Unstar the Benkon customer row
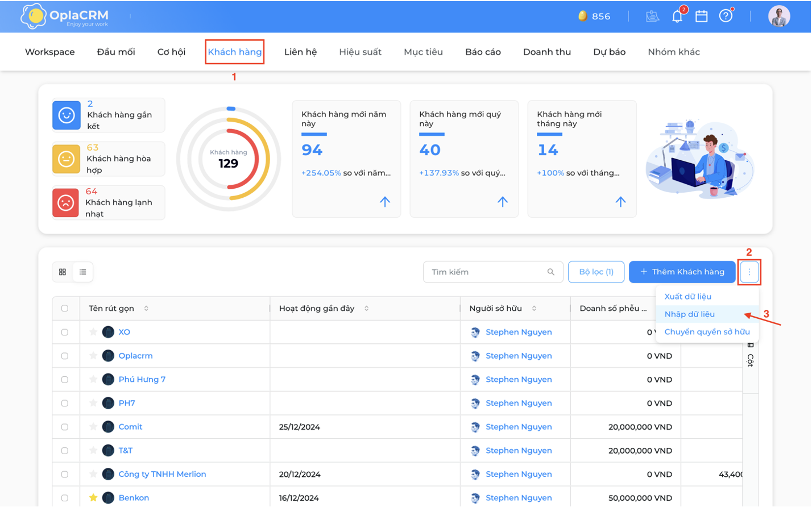This screenshot has width=812, height=507. click(x=93, y=498)
